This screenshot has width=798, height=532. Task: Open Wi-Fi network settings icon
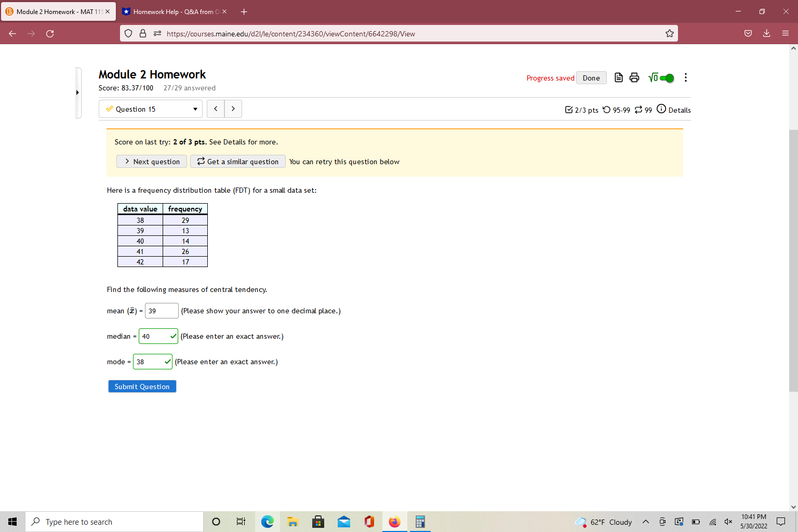click(x=713, y=522)
